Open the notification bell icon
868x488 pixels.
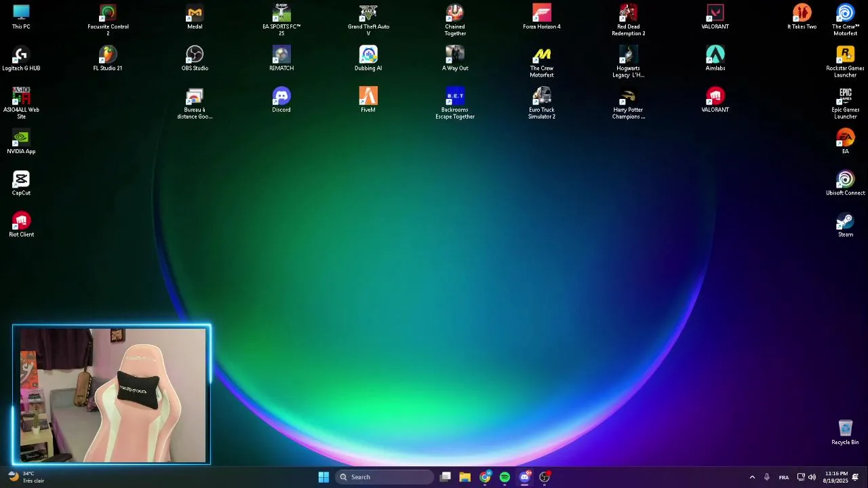[856, 477]
